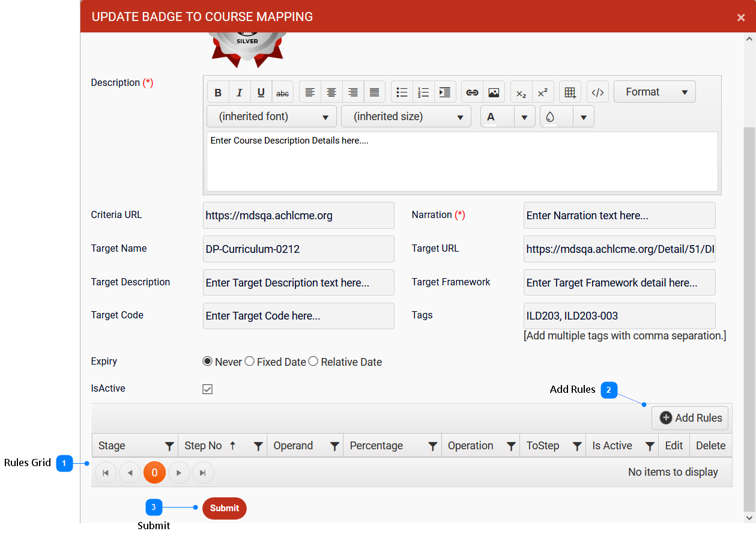Click the Add Rules button with plus icon
The image size is (756, 534).
click(x=690, y=418)
